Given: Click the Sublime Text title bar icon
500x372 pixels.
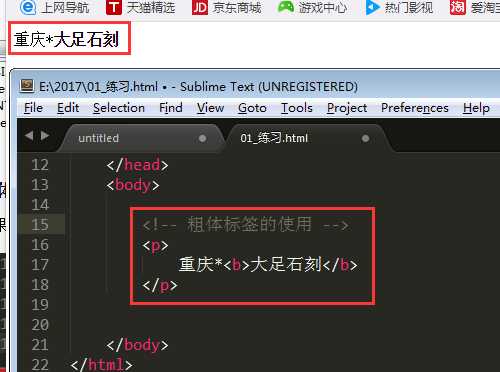Looking at the screenshot, I should [x=27, y=86].
